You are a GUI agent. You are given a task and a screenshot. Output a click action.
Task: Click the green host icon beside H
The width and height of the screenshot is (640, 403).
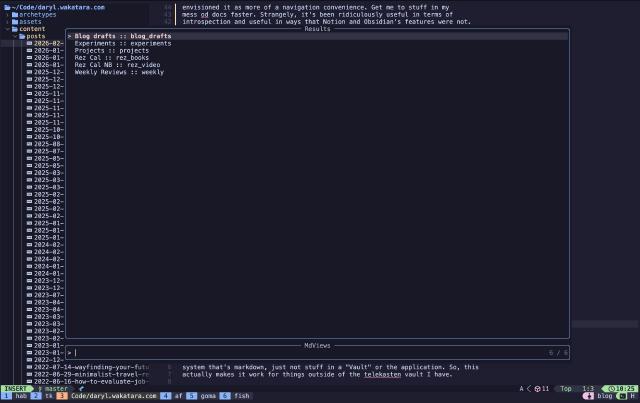pos(623,396)
